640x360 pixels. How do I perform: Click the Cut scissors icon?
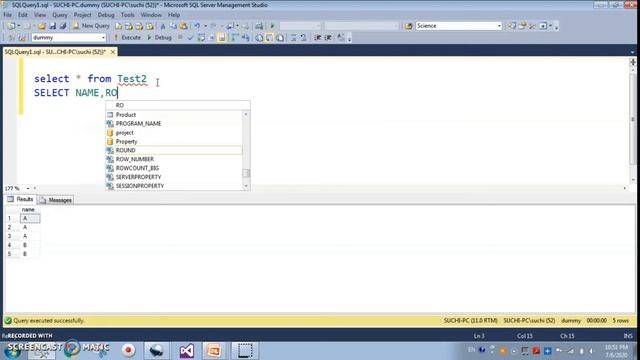click(163, 26)
